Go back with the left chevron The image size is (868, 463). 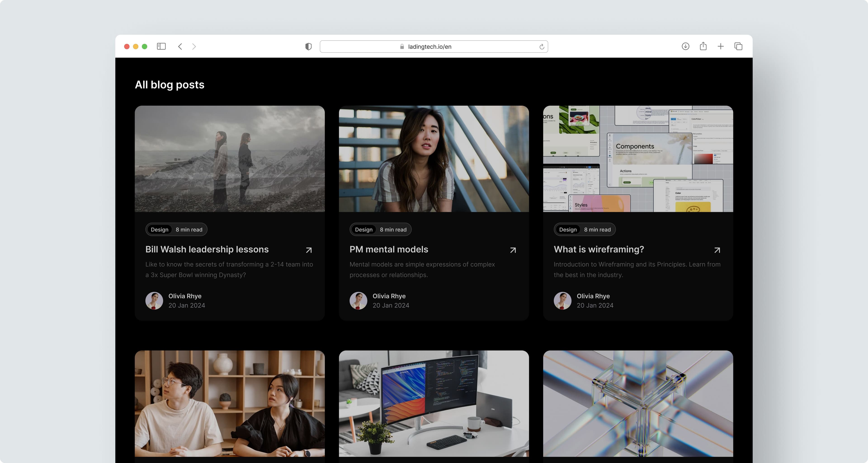coord(180,46)
